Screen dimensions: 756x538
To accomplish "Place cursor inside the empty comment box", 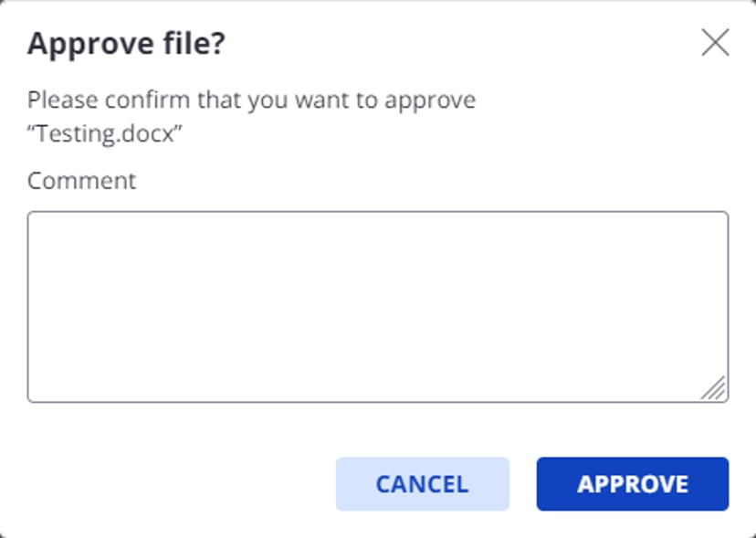I will click(378, 307).
